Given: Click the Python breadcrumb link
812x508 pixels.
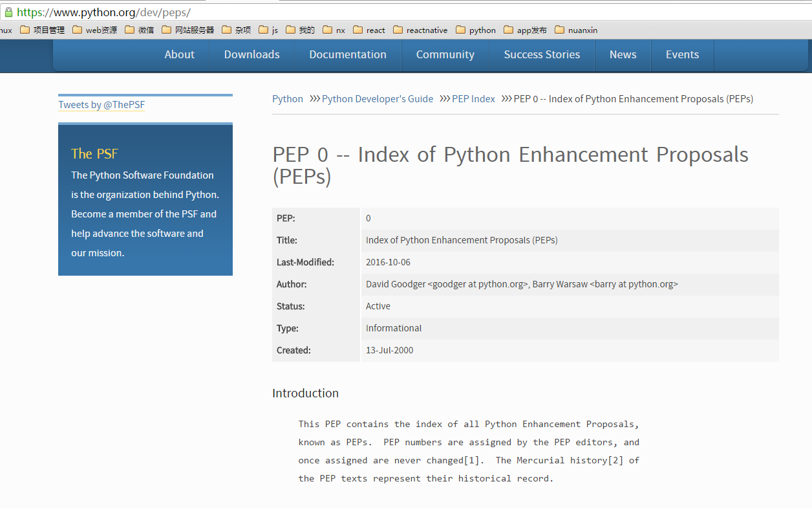Looking at the screenshot, I should tap(288, 99).
